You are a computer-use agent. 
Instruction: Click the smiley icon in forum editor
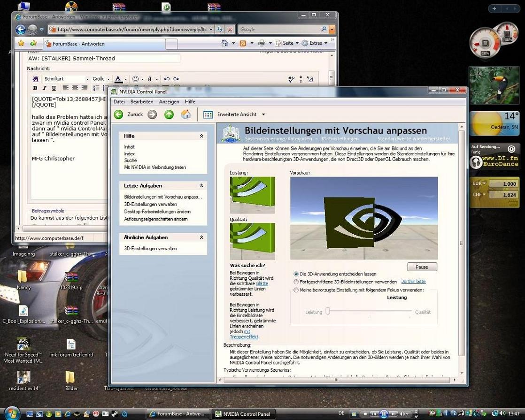(x=136, y=79)
